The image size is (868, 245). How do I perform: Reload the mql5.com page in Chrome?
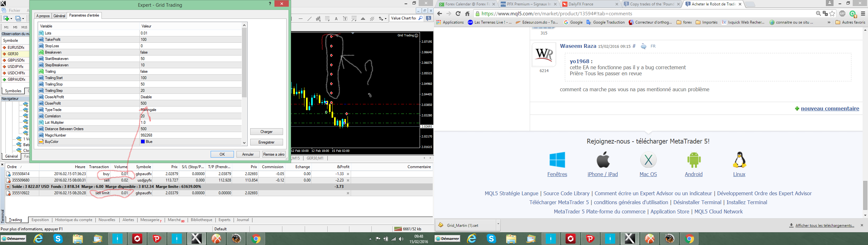[458, 13]
